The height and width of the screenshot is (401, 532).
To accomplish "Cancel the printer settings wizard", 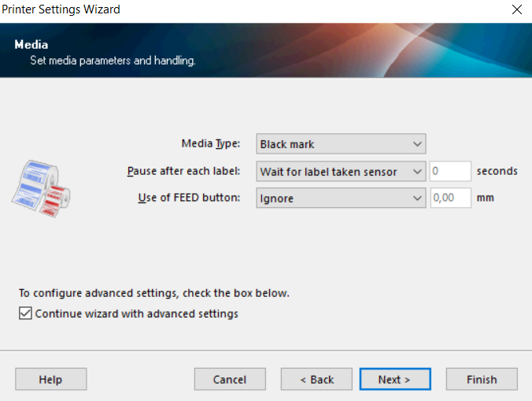I will (230, 379).
